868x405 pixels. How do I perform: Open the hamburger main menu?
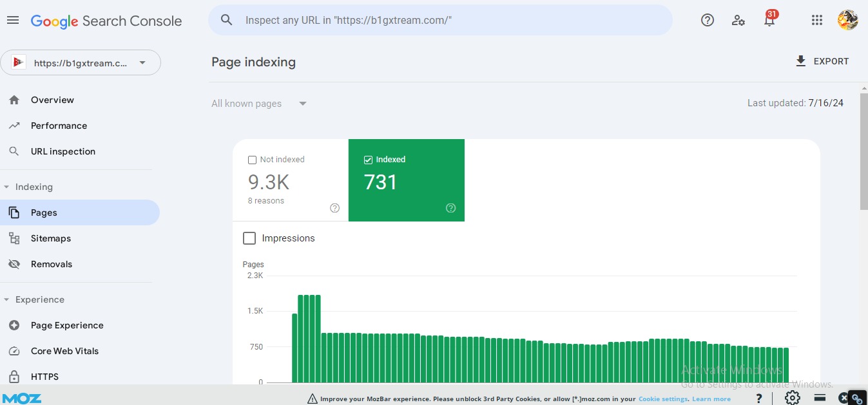[x=13, y=21]
